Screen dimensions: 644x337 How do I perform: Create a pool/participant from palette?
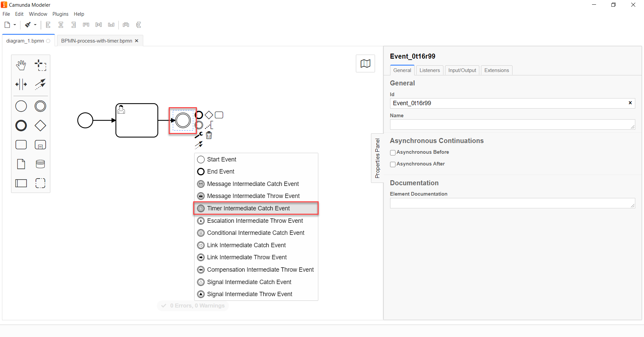point(21,183)
